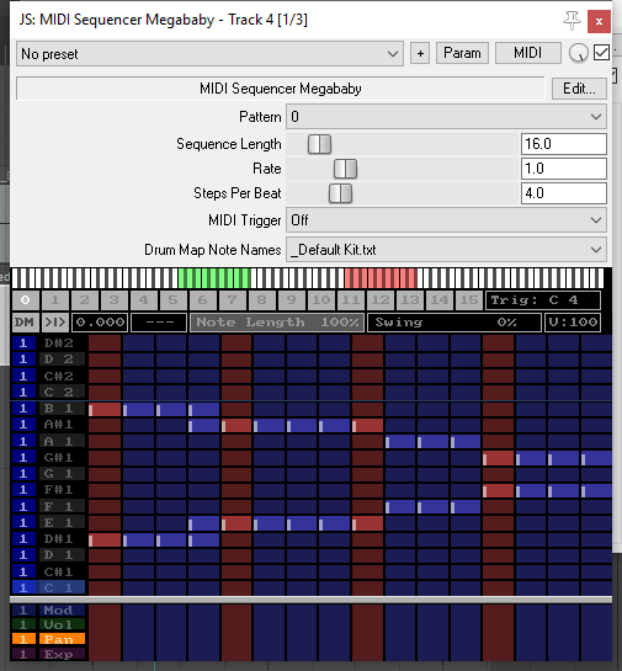Click channel number for D#2 row
The width and height of the screenshot is (622, 671).
pos(24,343)
